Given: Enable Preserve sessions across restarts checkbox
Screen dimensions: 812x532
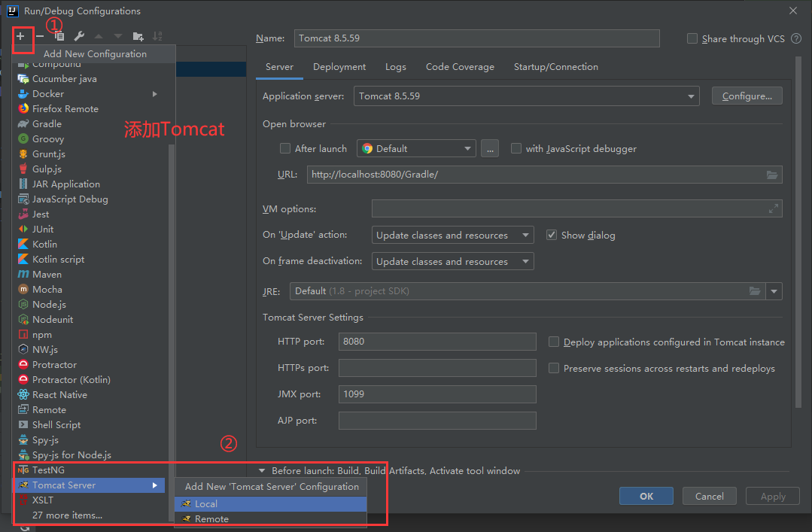Looking at the screenshot, I should [554, 368].
